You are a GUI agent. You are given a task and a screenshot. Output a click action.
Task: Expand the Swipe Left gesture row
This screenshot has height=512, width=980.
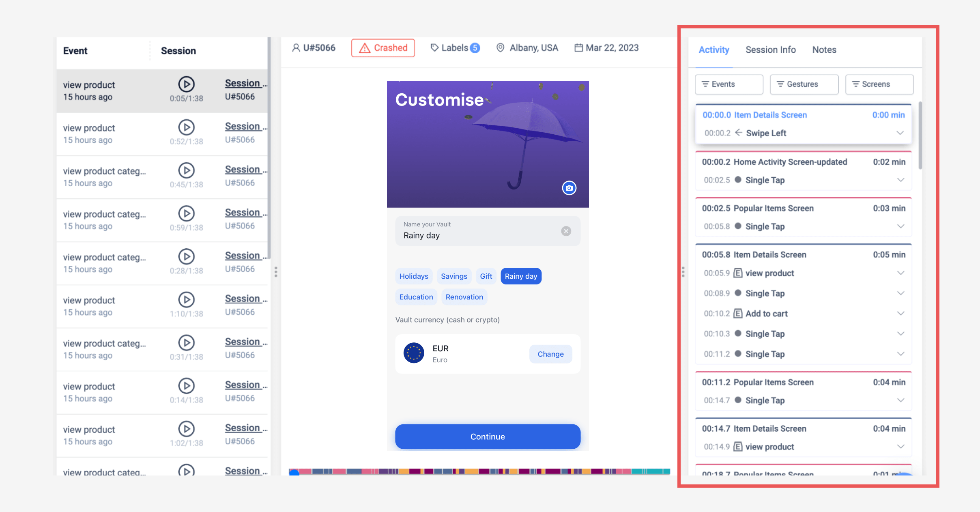pyautogui.click(x=900, y=133)
